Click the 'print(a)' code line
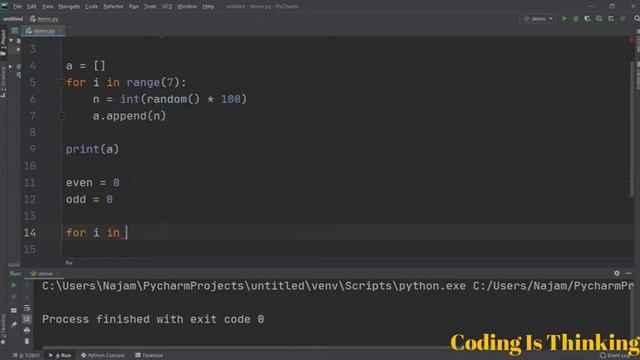Screen dimensions: 640x360 (x=92, y=149)
